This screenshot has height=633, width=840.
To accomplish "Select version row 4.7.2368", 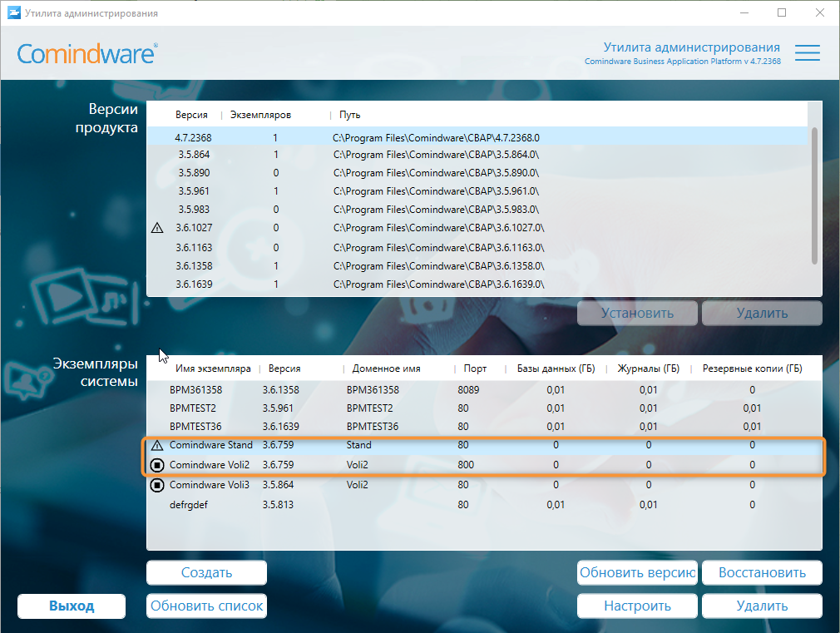I will pos(477,137).
